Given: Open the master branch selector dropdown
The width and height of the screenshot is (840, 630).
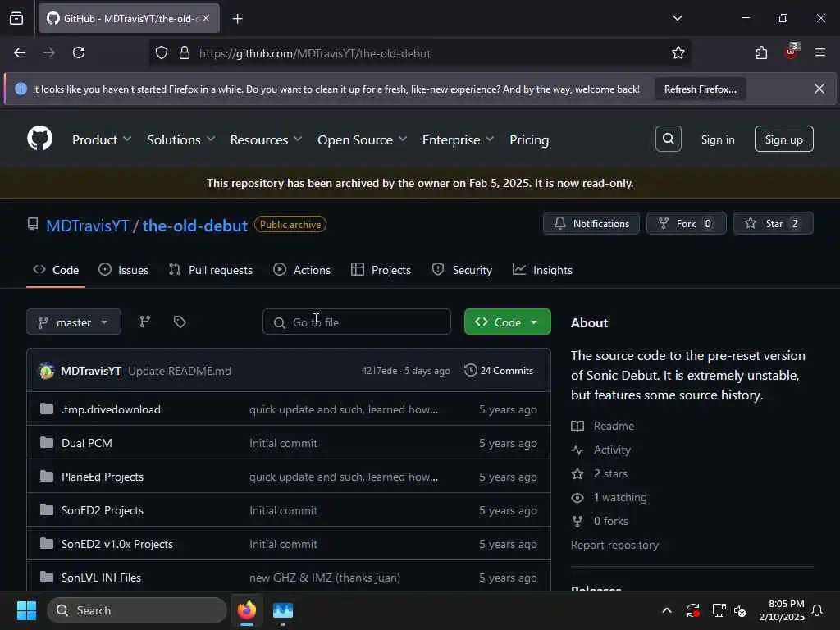Looking at the screenshot, I should [x=74, y=322].
